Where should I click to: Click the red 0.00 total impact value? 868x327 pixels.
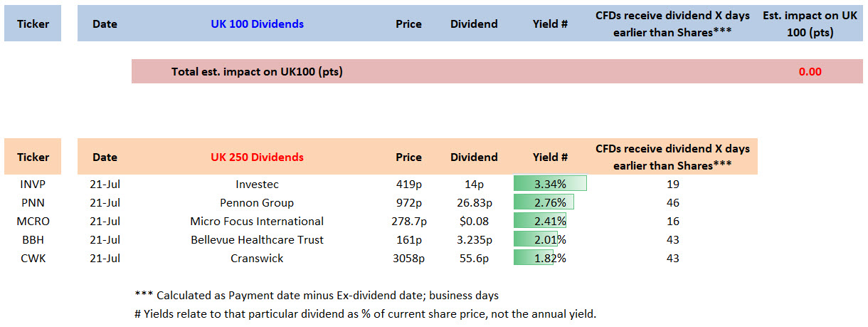pyautogui.click(x=810, y=71)
